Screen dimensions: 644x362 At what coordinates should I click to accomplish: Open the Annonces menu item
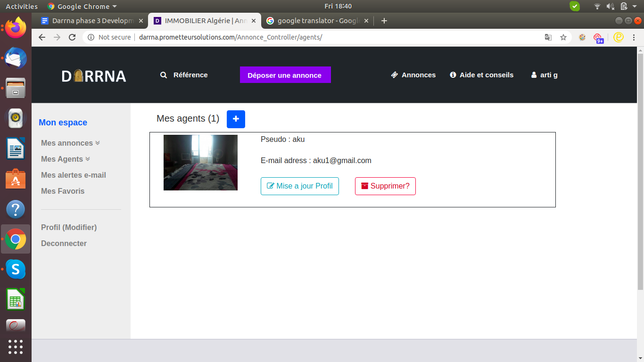point(413,75)
